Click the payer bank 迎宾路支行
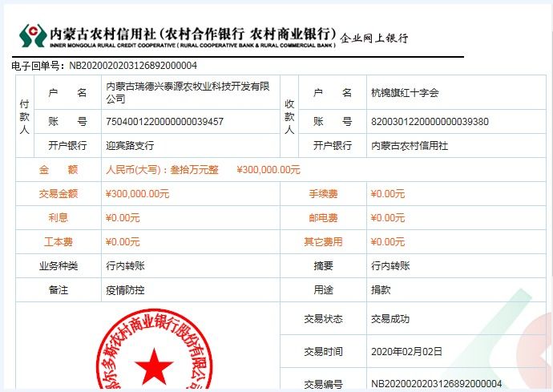 [130, 146]
